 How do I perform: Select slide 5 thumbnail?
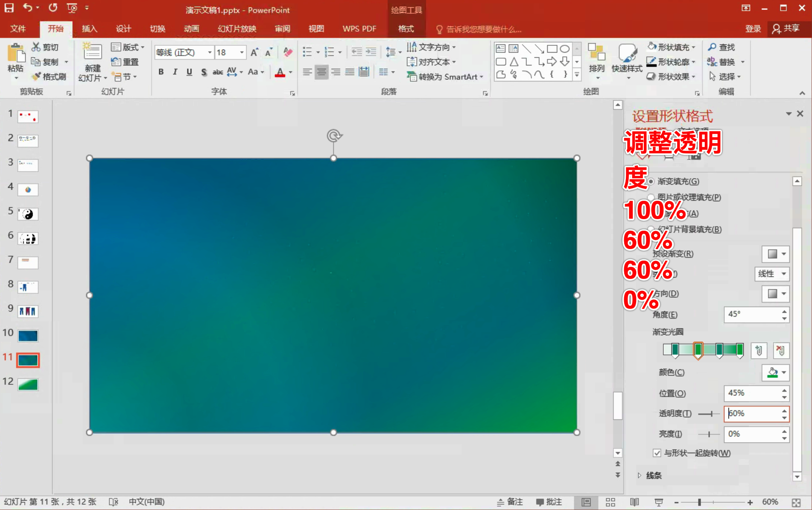[x=28, y=214]
